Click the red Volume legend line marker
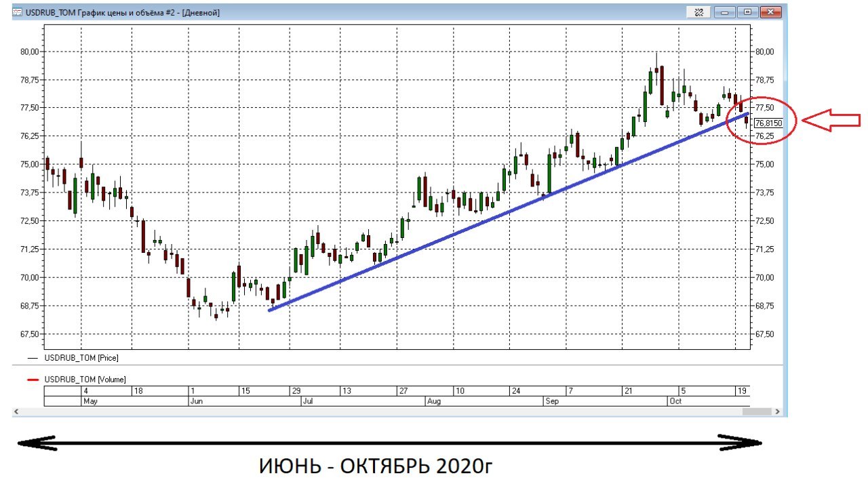 pyautogui.click(x=33, y=380)
